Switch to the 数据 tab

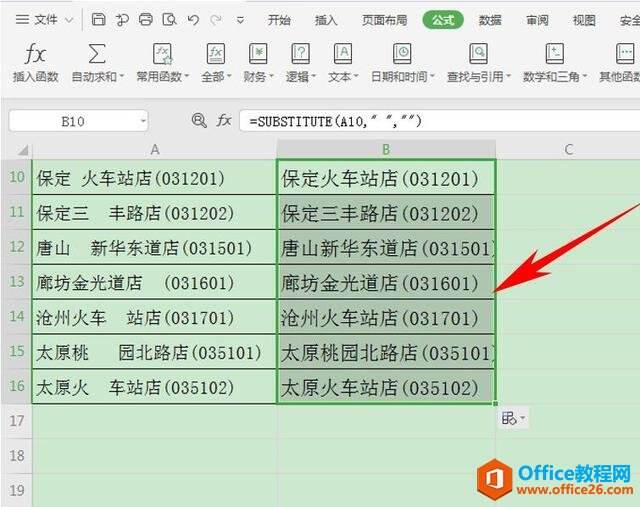[x=490, y=20]
